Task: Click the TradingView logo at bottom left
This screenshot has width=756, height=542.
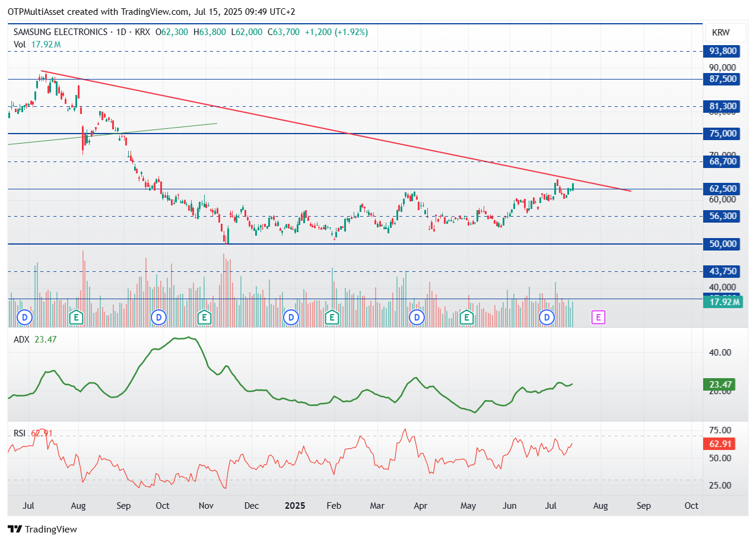Action: (x=42, y=529)
